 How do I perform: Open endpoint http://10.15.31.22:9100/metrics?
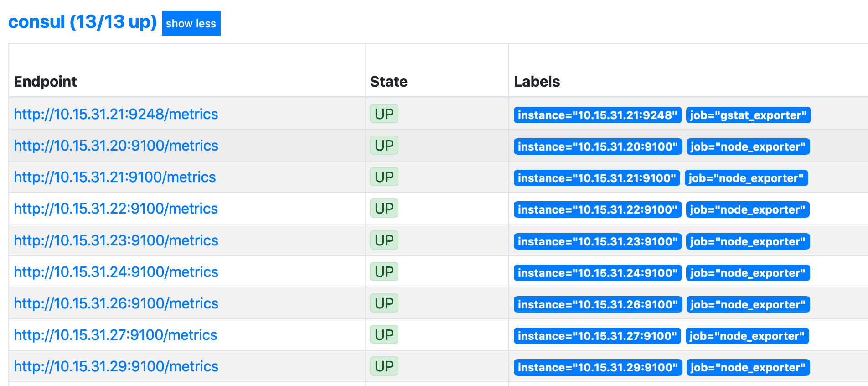(x=116, y=209)
